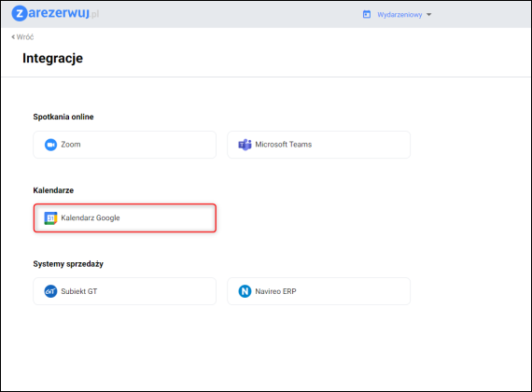Click the Zoom camera icon
The width and height of the screenshot is (532, 392).
click(50, 145)
